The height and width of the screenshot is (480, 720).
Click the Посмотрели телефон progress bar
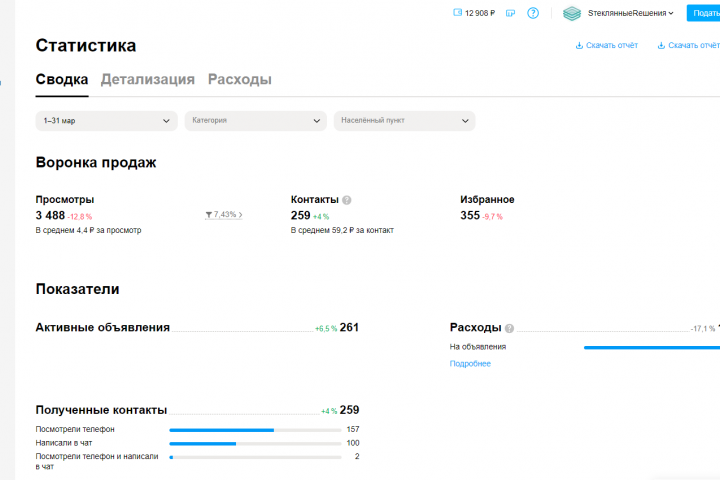pyautogui.click(x=255, y=430)
